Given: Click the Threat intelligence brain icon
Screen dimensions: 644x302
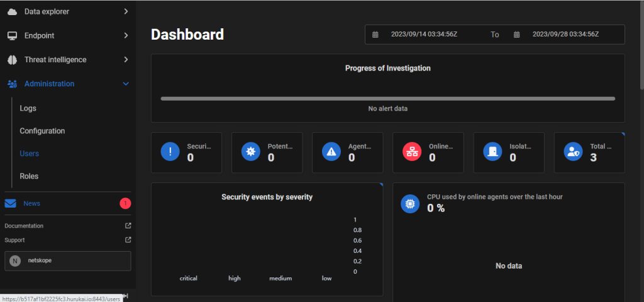Looking at the screenshot, I should (13, 60).
